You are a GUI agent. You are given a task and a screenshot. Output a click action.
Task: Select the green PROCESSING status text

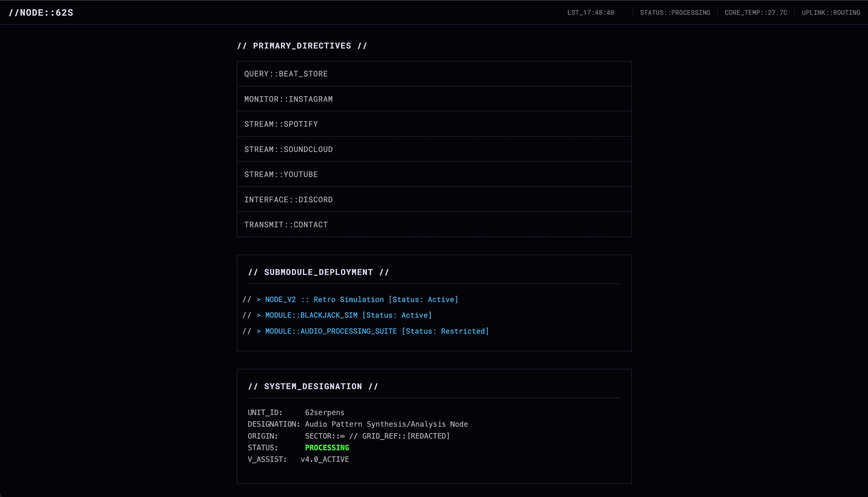[x=327, y=448]
